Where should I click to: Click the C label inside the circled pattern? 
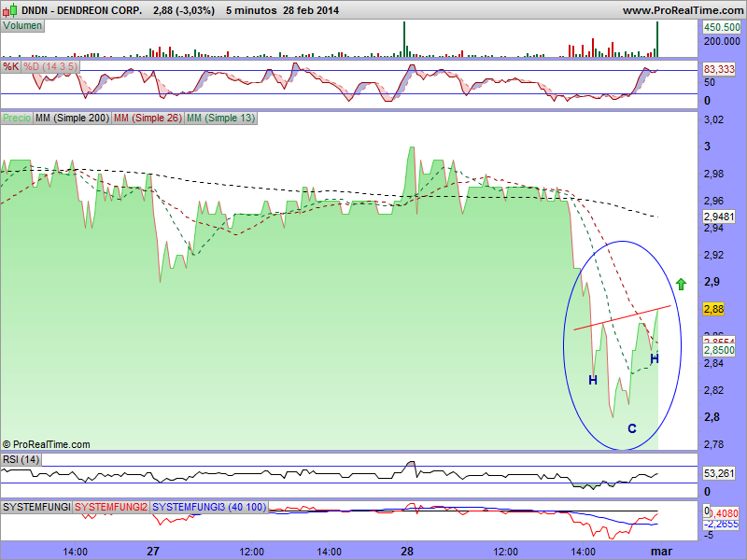click(632, 428)
